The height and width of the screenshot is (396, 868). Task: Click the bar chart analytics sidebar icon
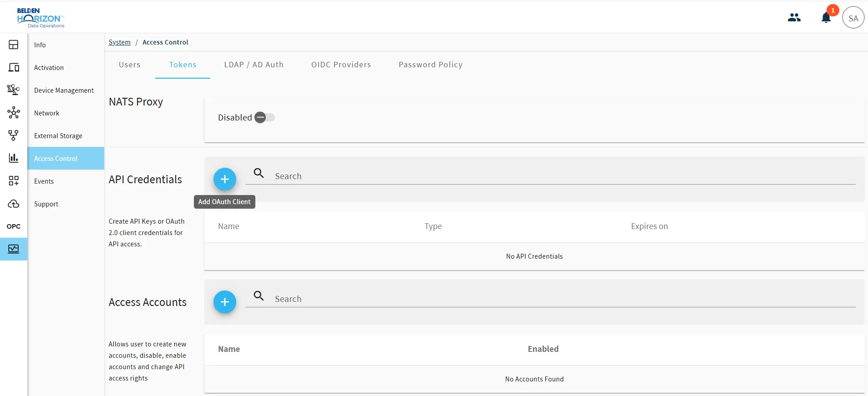14,158
